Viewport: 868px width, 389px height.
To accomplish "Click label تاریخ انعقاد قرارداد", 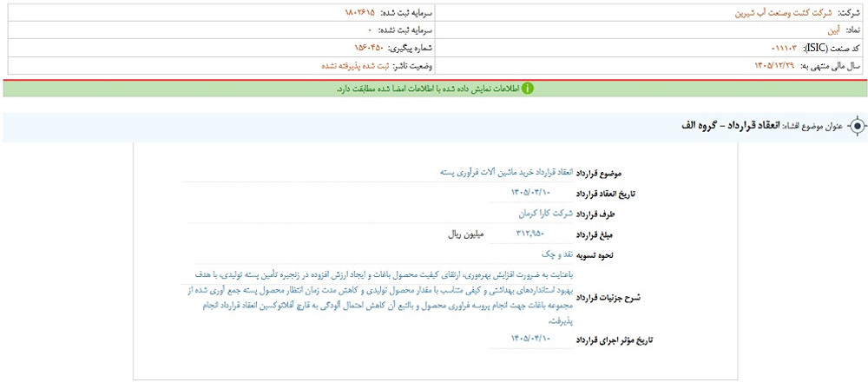I will point(606,194).
